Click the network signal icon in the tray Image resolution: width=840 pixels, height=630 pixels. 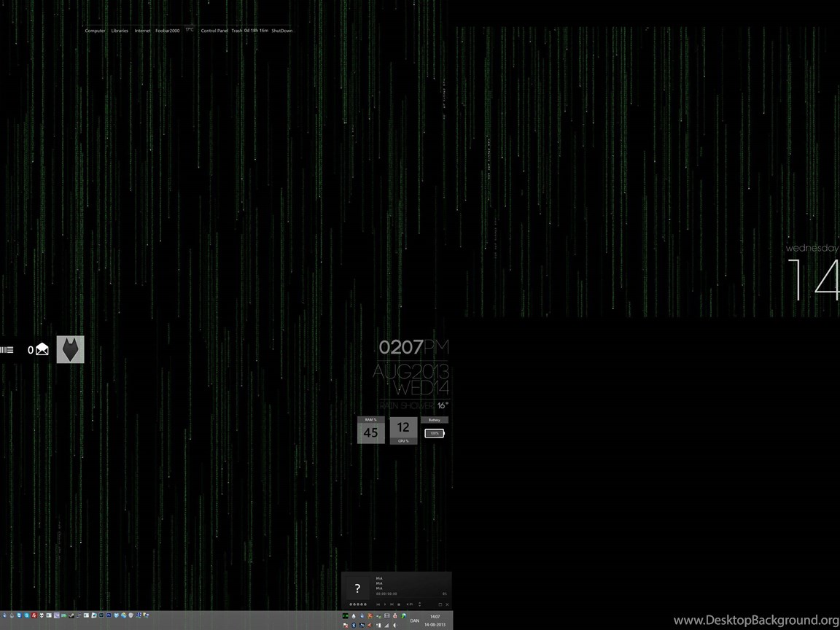pos(386,625)
